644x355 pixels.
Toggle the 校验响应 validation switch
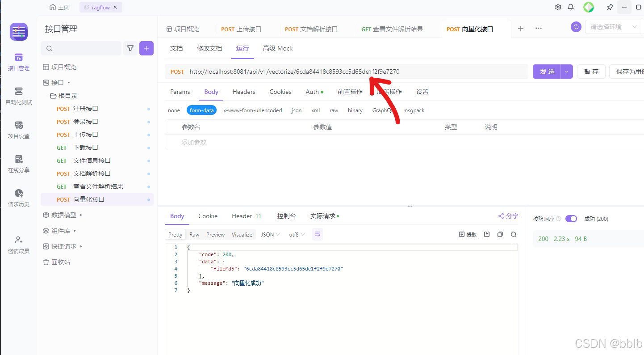[x=571, y=219]
